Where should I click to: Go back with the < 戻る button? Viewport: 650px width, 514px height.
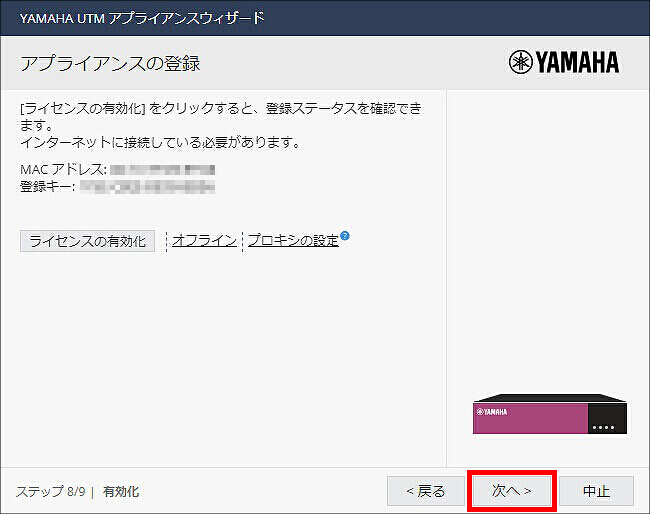(x=426, y=491)
